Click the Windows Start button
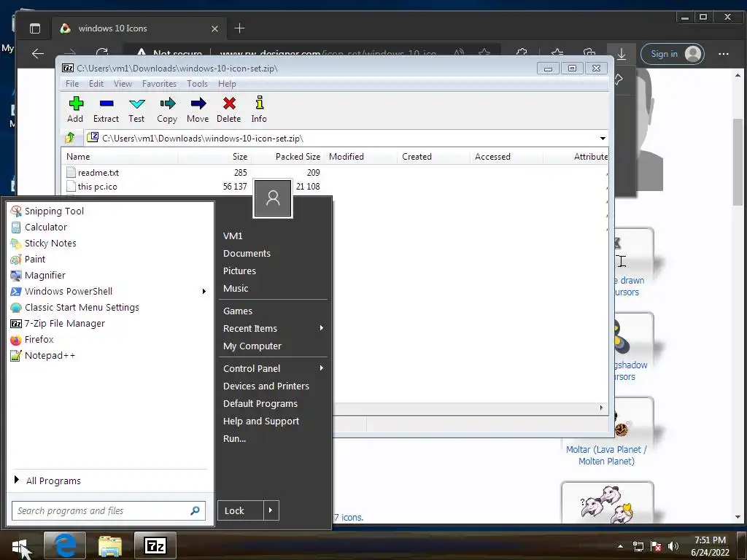Screen dimensions: 747x560 (19, 545)
